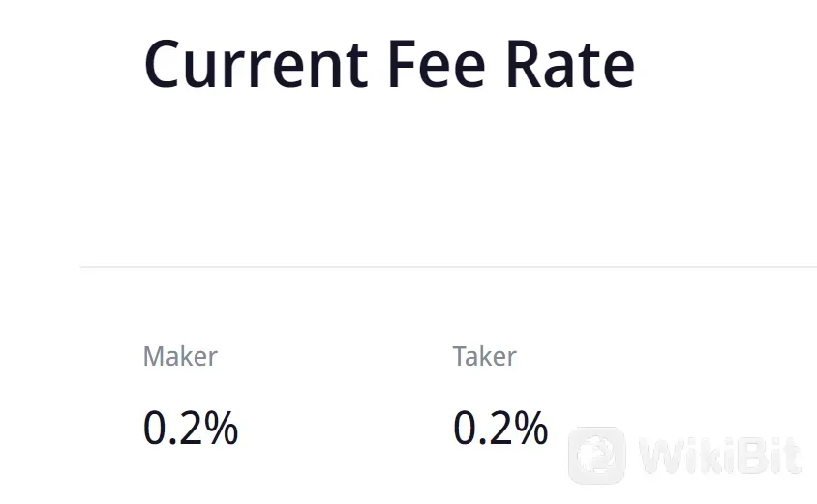Image resolution: width=817 pixels, height=504 pixels.
Task: Click the word Rate in the heading
Action: pyautogui.click(x=573, y=64)
